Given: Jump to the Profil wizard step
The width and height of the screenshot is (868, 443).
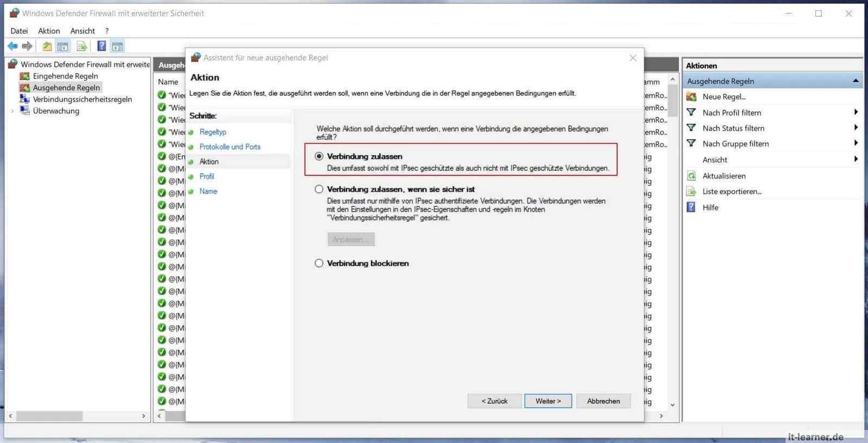Looking at the screenshot, I should click(x=207, y=176).
